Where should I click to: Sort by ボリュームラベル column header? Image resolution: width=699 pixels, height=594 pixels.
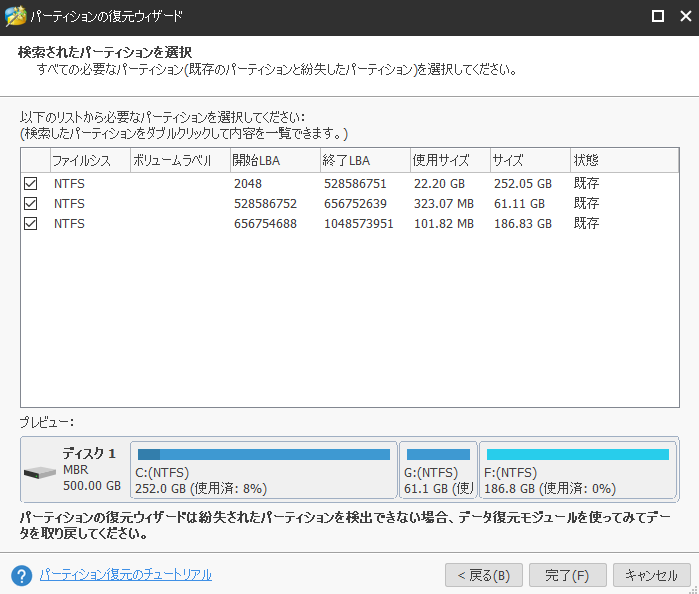[180, 160]
